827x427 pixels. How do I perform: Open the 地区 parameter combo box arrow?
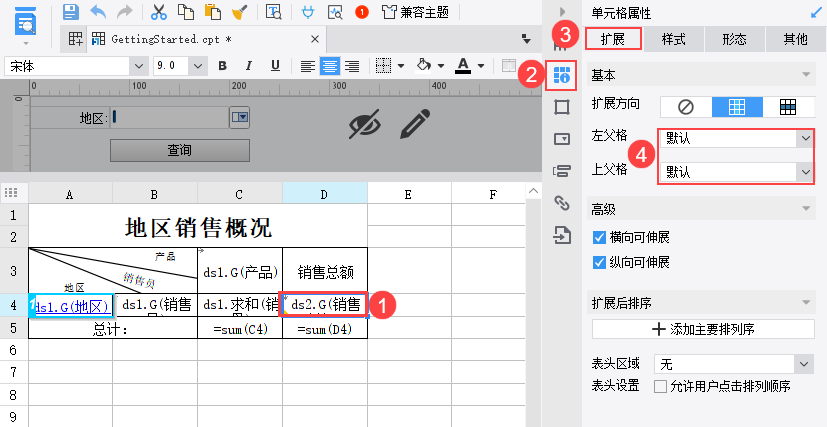[x=240, y=117]
